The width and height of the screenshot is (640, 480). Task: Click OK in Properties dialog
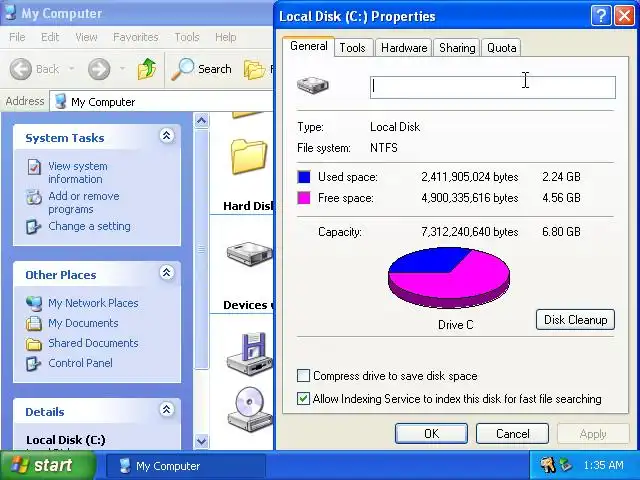tap(431, 433)
